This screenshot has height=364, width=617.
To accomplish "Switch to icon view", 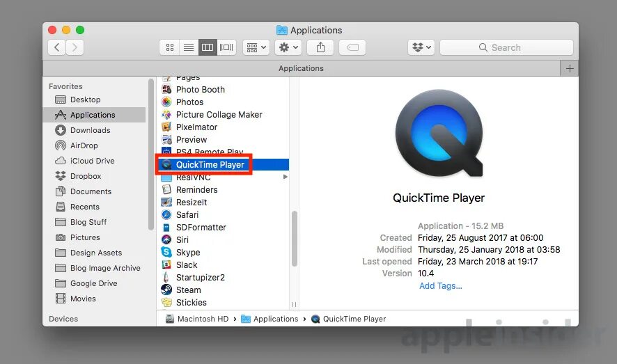I will pyautogui.click(x=170, y=47).
